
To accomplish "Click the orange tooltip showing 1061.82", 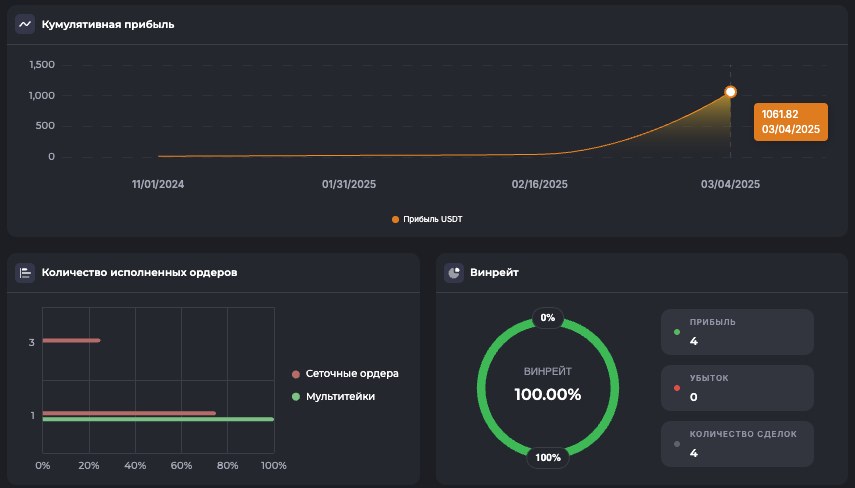I will [790, 122].
